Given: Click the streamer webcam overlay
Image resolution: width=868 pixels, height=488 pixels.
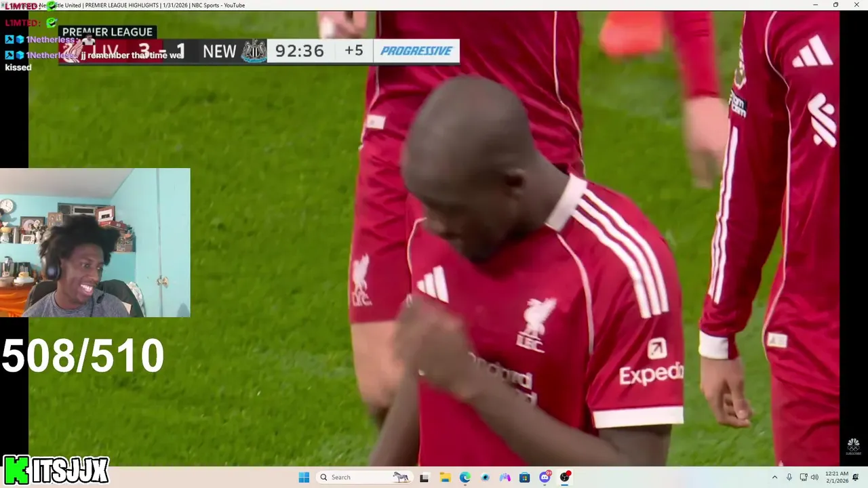Looking at the screenshot, I should tap(95, 243).
